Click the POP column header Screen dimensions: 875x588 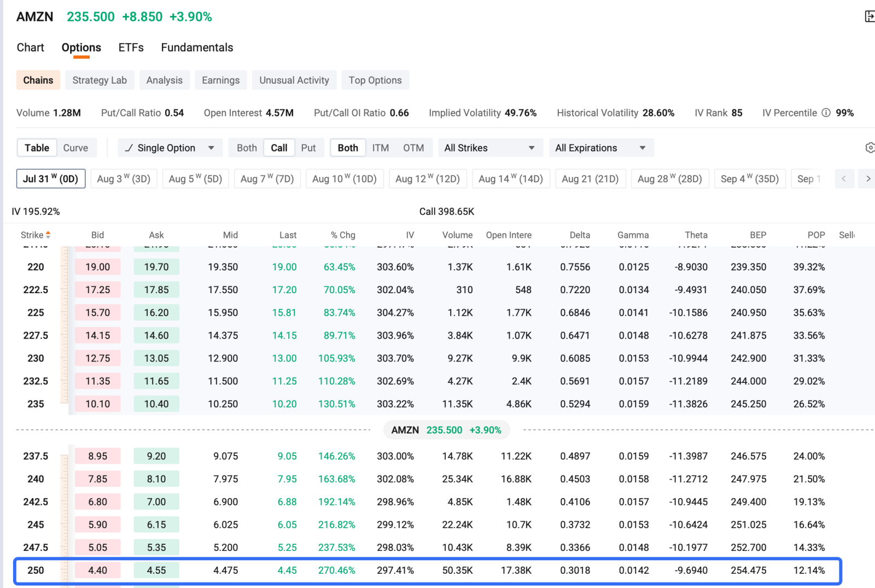[x=816, y=235]
